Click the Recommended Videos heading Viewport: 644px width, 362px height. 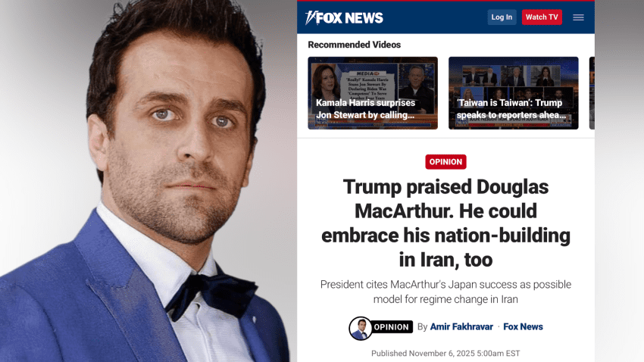(354, 45)
